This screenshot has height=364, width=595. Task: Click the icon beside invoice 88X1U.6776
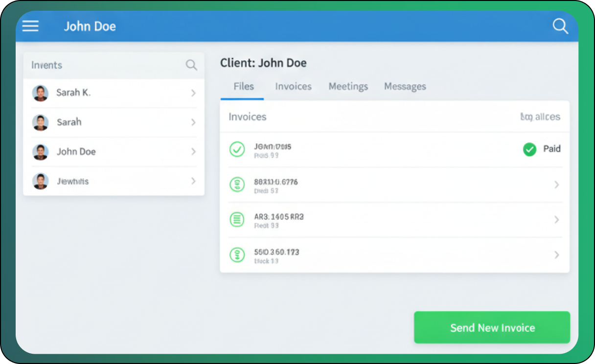[237, 184]
